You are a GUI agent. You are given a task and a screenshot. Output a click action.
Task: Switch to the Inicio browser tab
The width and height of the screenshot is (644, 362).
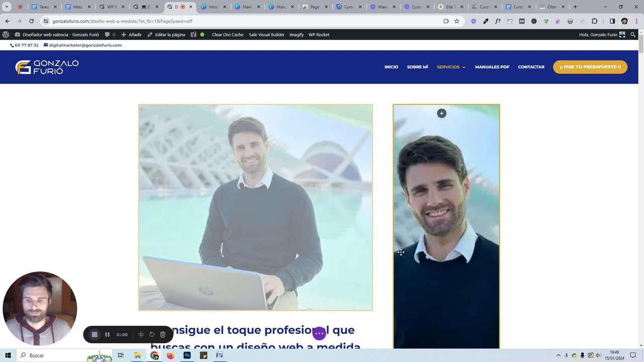(x=213, y=7)
